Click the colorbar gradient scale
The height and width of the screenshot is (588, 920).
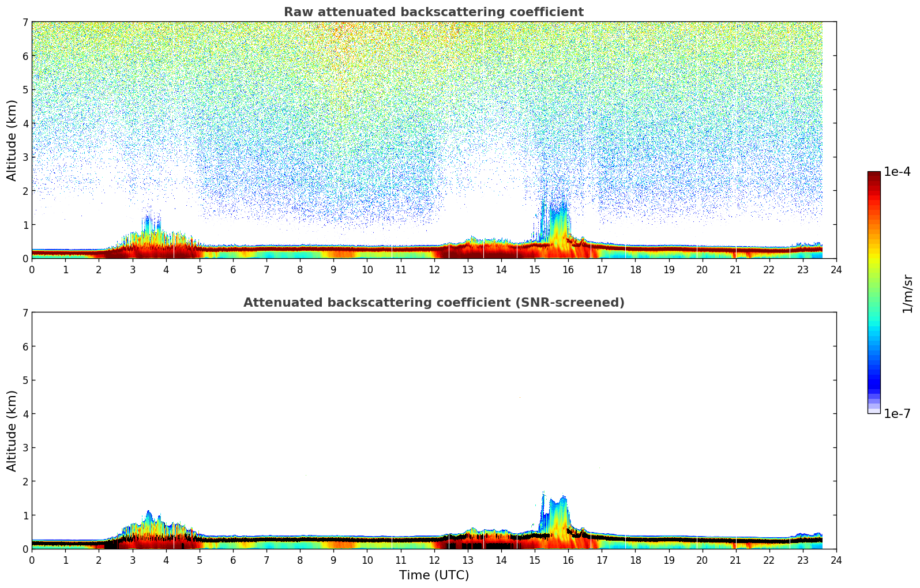point(874,292)
